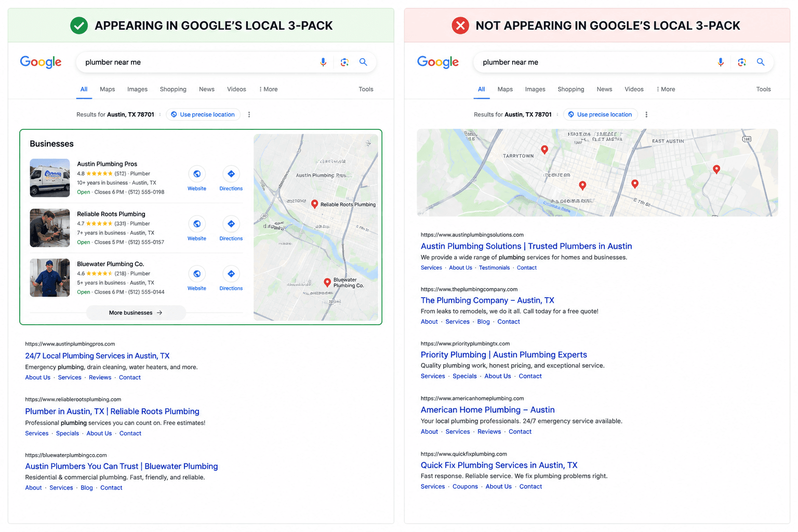Click the Google Lens icon in right panel

(x=742, y=62)
